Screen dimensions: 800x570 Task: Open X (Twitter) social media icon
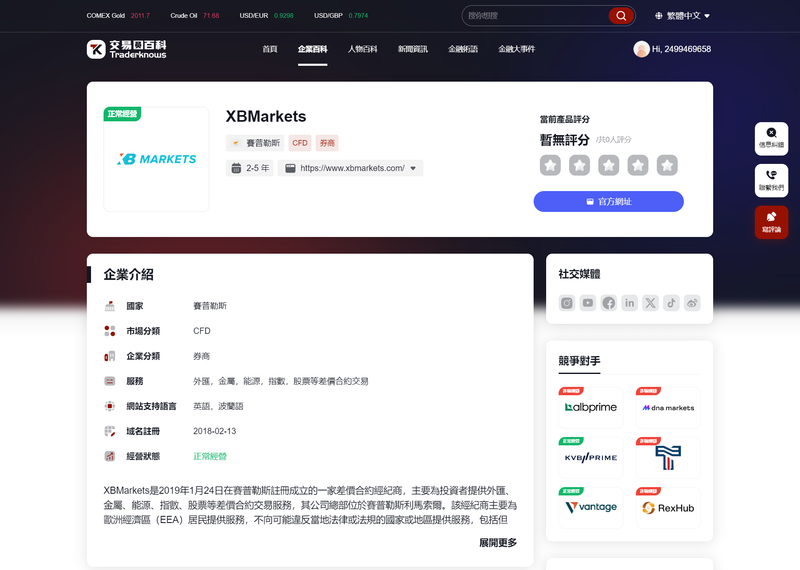[651, 303]
